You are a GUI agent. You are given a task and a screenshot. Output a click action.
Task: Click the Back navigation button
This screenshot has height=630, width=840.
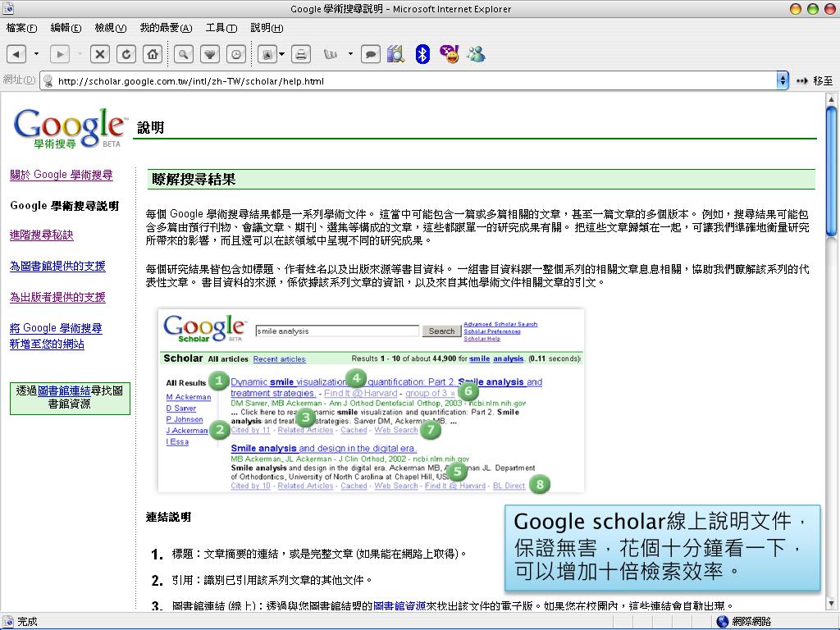coord(16,54)
